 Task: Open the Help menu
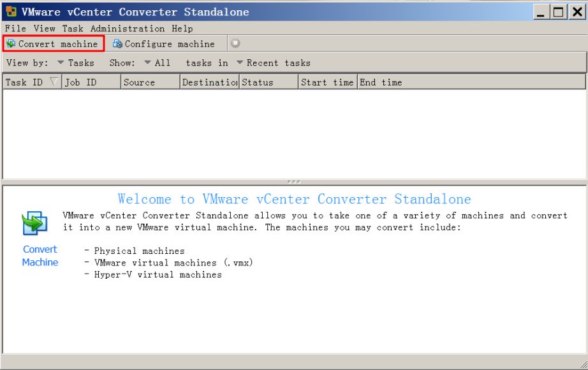pos(182,29)
